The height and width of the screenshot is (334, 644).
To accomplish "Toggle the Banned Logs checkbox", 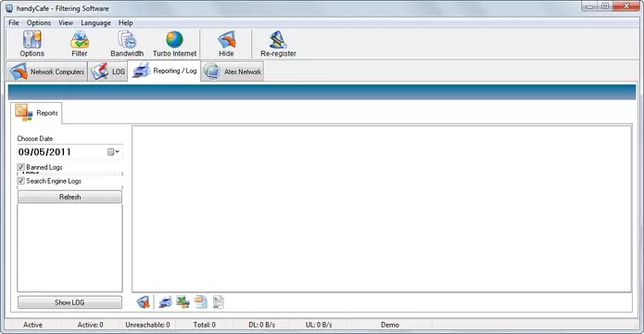I will click(21, 167).
